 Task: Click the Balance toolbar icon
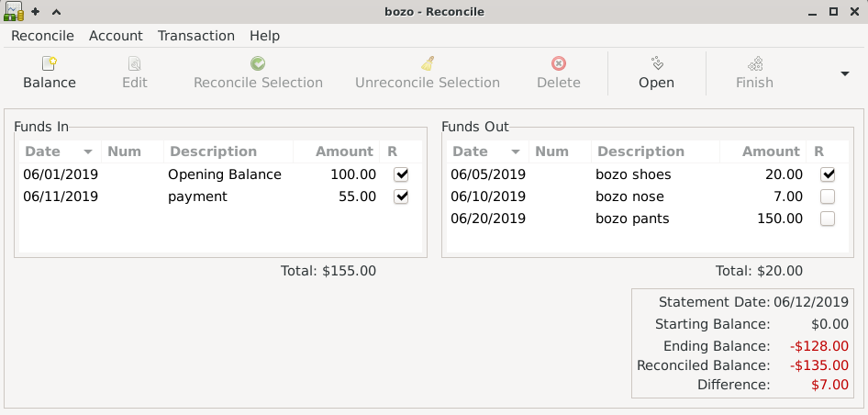pos(50,64)
